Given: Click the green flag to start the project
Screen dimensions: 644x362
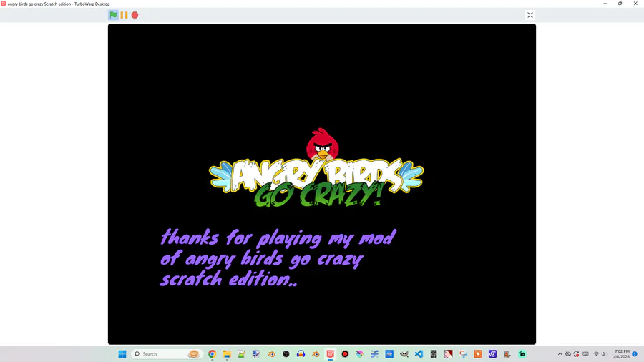Looking at the screenshot, I should click(113, 15).
